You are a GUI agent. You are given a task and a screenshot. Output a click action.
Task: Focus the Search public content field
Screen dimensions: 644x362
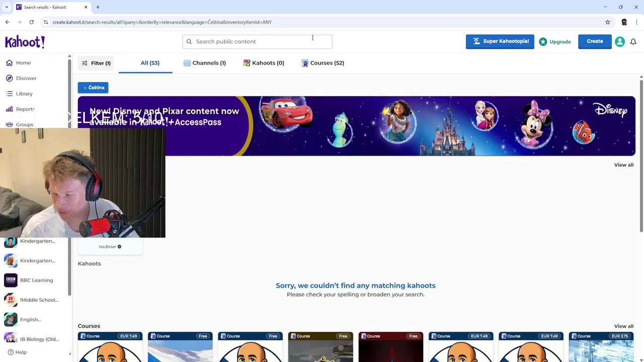pos(257,42)
